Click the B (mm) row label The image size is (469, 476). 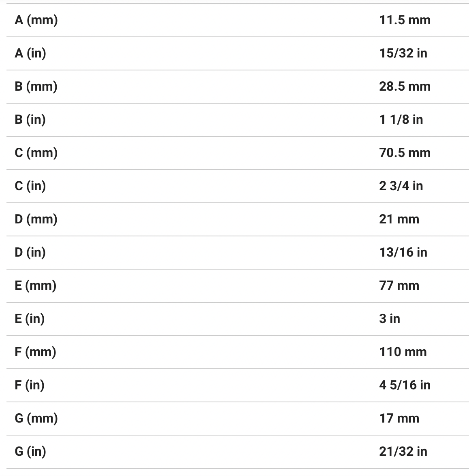36,86
